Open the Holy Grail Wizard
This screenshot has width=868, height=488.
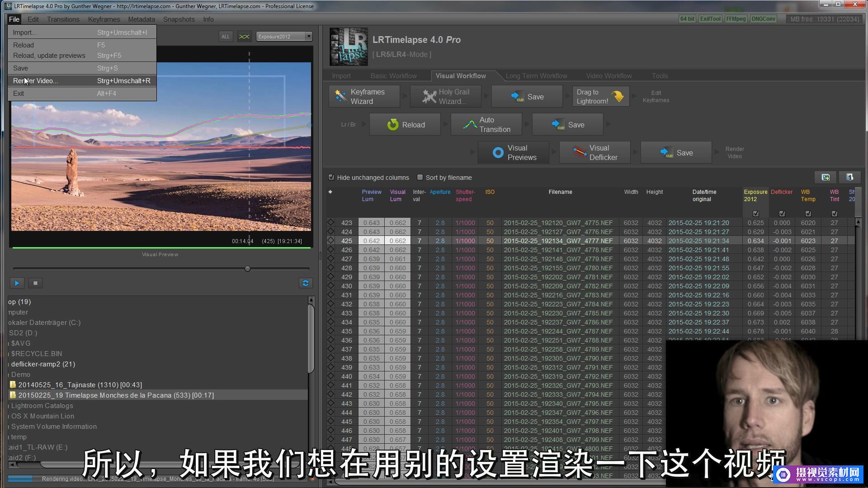(445, 97)
